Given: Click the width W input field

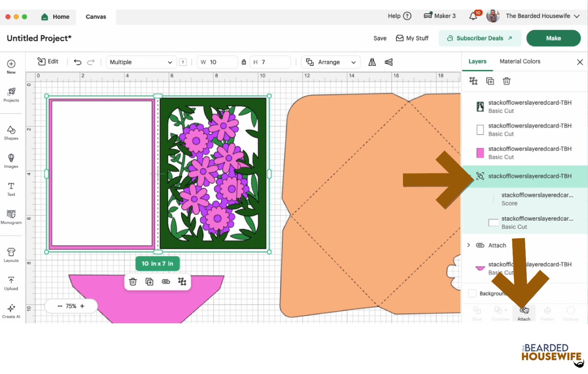Looking at the screenshot, I should click(220, 62).
